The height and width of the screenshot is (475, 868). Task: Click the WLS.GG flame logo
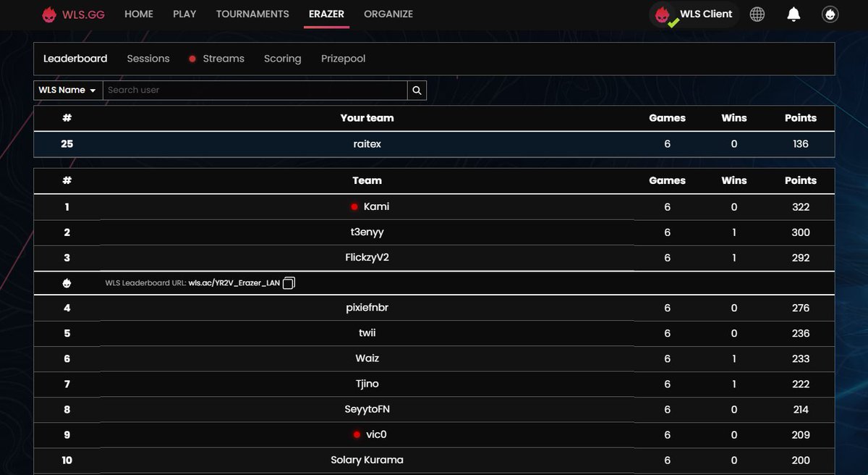point(49,14)
